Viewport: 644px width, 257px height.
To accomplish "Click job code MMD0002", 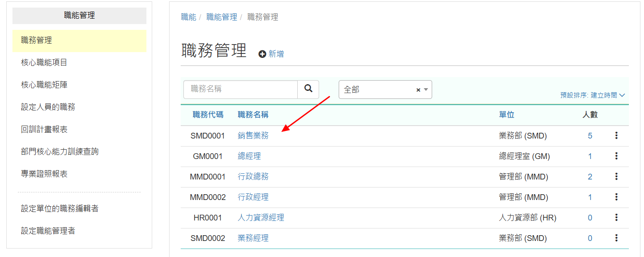I will (x=208, y=197).
